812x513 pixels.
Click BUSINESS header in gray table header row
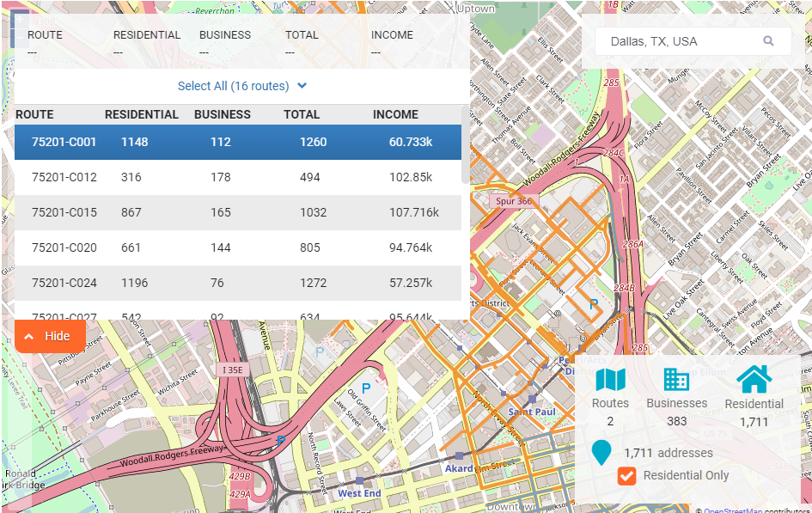pos(223,114)
